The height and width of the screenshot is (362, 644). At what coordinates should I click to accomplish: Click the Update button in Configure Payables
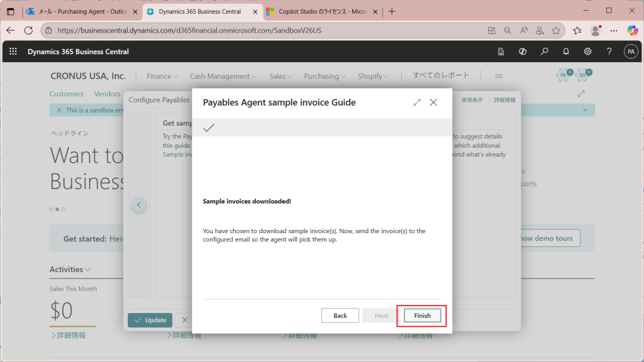click(x=150, y=320)
